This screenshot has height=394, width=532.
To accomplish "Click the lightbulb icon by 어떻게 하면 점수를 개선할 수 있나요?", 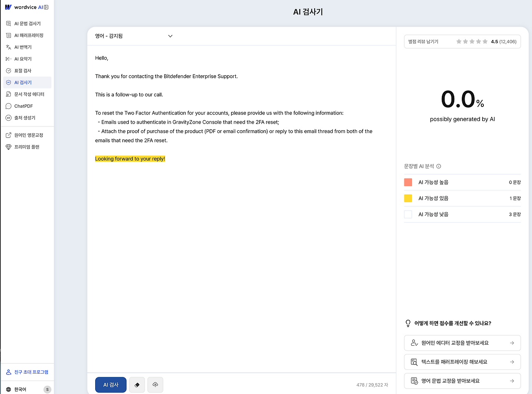I will click(408, 323).
